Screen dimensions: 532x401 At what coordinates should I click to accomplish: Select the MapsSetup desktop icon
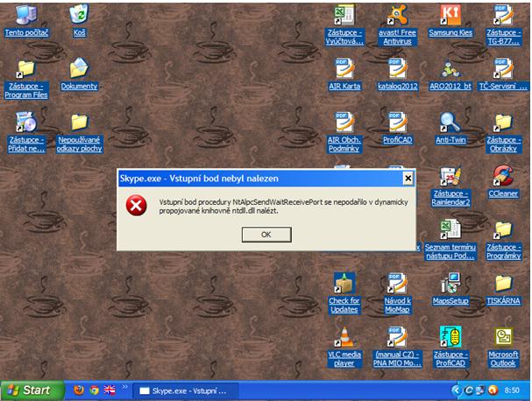pos(449,284)
